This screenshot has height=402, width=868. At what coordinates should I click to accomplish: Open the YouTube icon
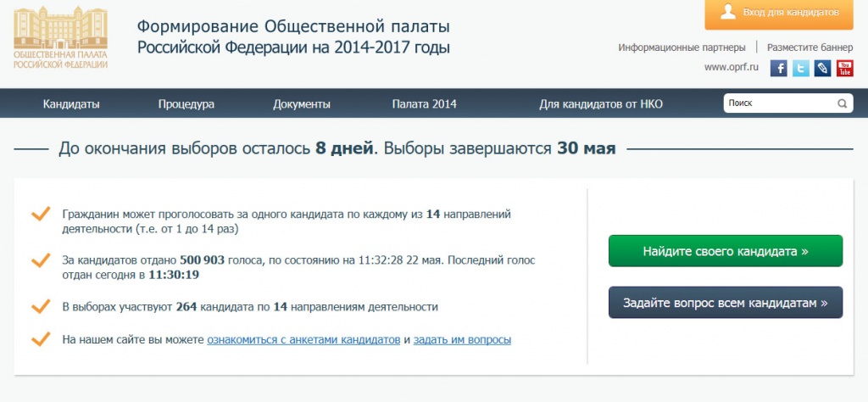pyautogui.click(x=845, y=68)
